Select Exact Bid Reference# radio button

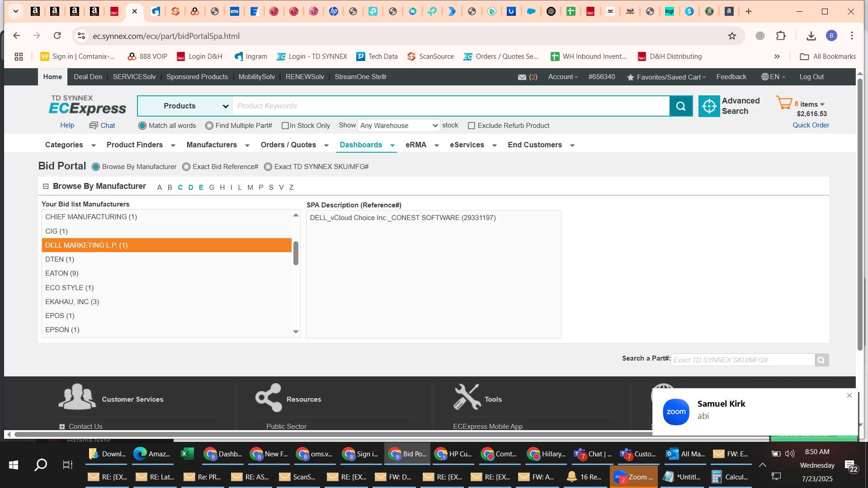click(186, 167)
